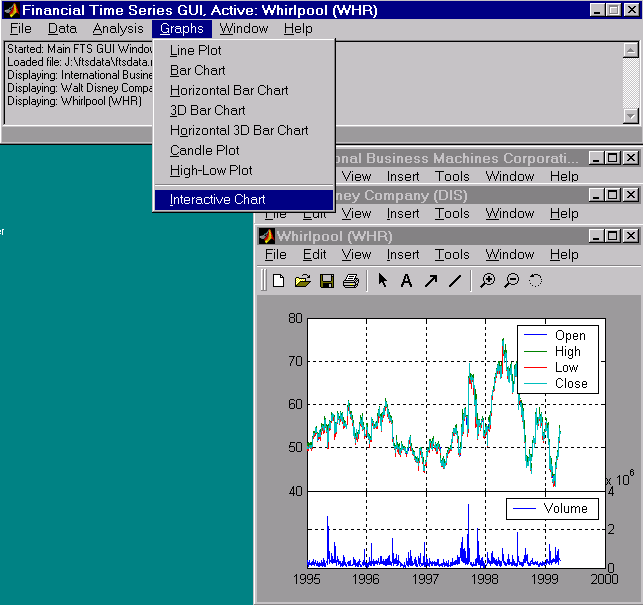The image size is (643, 605).
Task: Click Whirlpool (WHR) window title bar
Action: (x=448, y=236)
